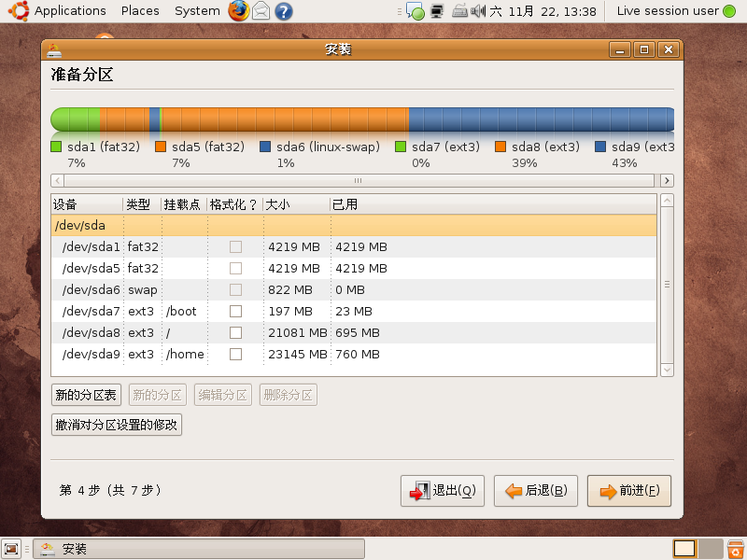Proceed with 前进(F) button
Screen dimensions: 747x560
pyautogui.click(x=628, y=491)
